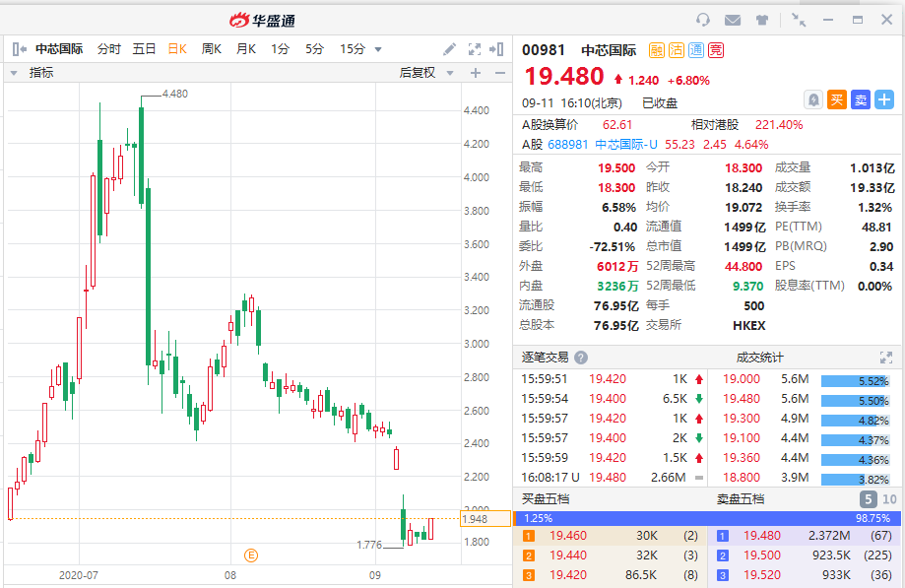Viewport: 905px width, 588px height.
Task: Set a price alert bell icon
Action: point(813,99)
